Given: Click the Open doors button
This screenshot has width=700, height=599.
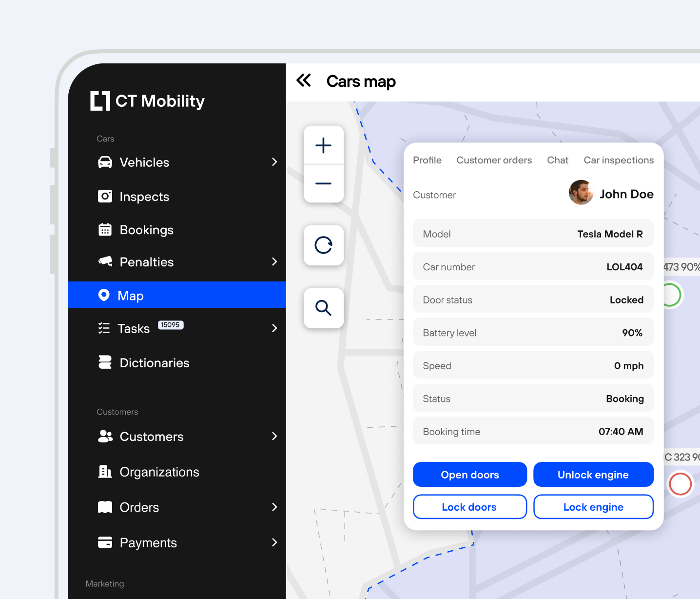Looking at the screenshot, I should click(470, 475).
